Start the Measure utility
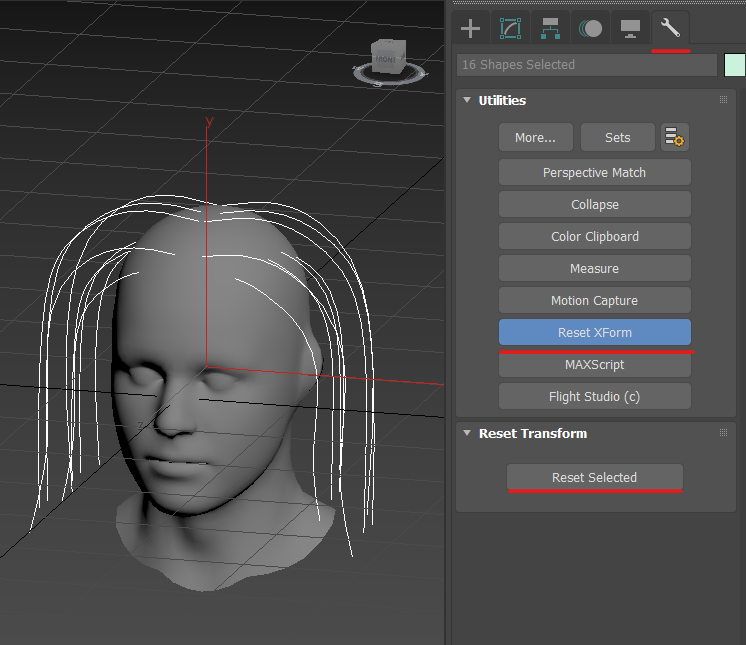The width and height of the screenshot is (746, 645). [594, 268]
